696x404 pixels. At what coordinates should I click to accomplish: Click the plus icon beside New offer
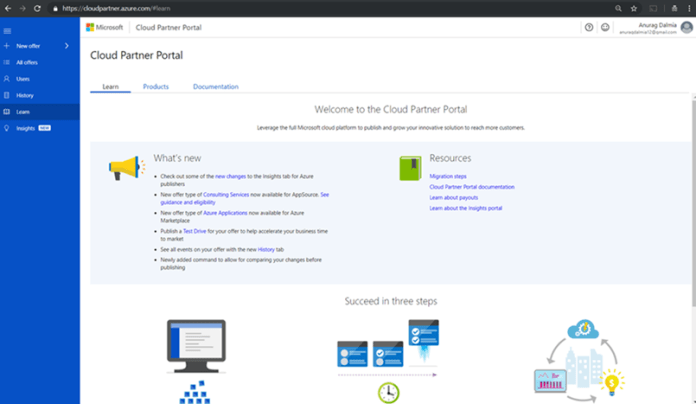click(x=7, y=46)
